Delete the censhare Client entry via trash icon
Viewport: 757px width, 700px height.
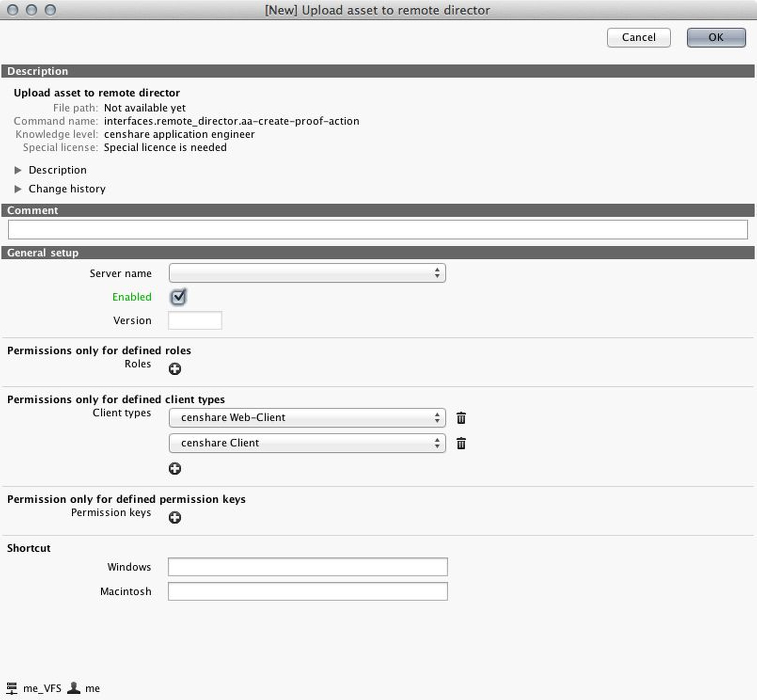click(461, 443)
